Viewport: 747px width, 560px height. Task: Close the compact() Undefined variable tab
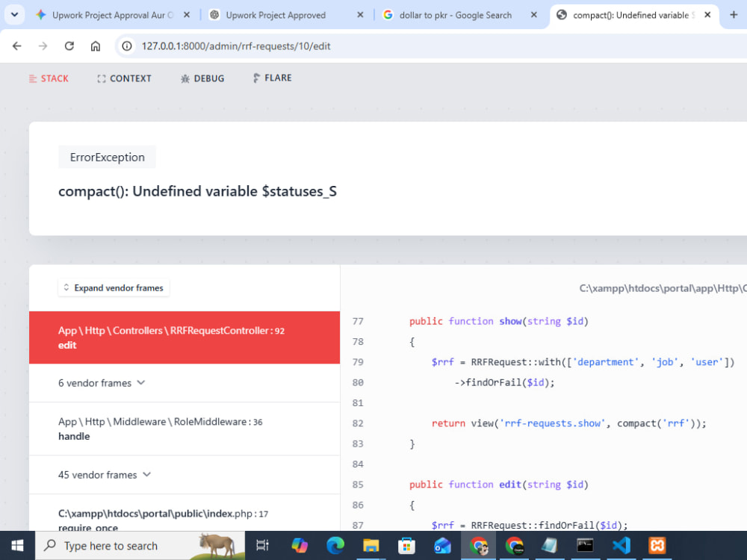tap(707, 15)
